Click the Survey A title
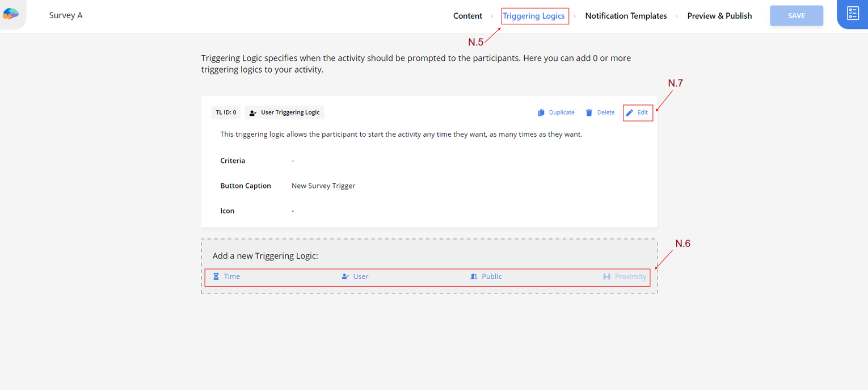 click(x=66, y=15)
